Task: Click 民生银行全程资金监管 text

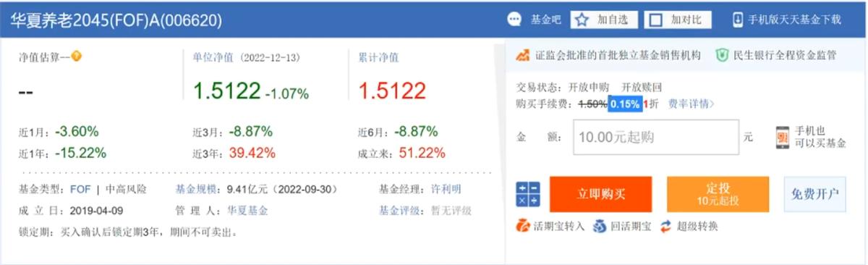Action: click(784, 55)
